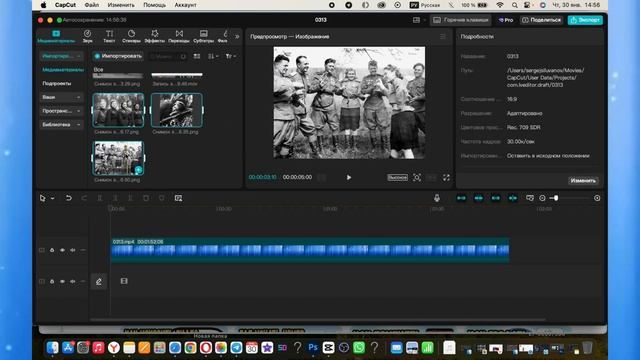Click the Redo icon in timeline toolbar
The height and width of the screenshot is (360, 640).
point(84,198)
